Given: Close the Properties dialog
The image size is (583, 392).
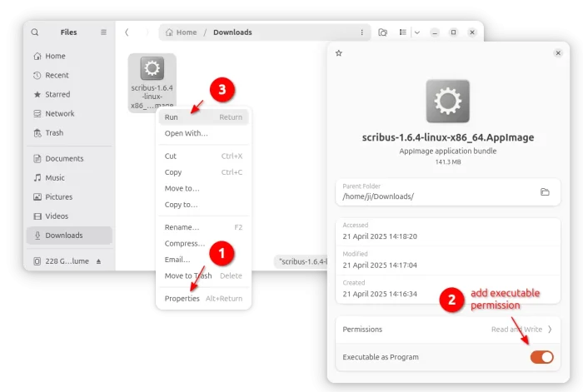Looking at the screenshot, I should tap(558, 53).
